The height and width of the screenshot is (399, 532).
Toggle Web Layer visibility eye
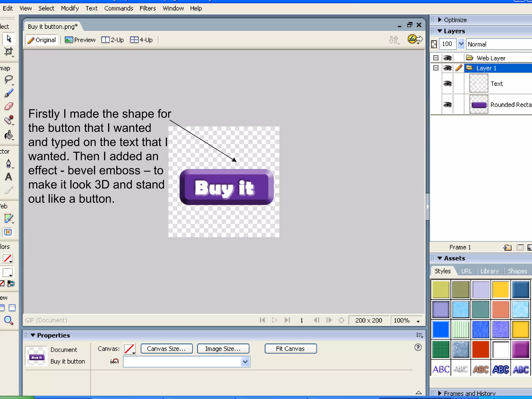point(447,58)
